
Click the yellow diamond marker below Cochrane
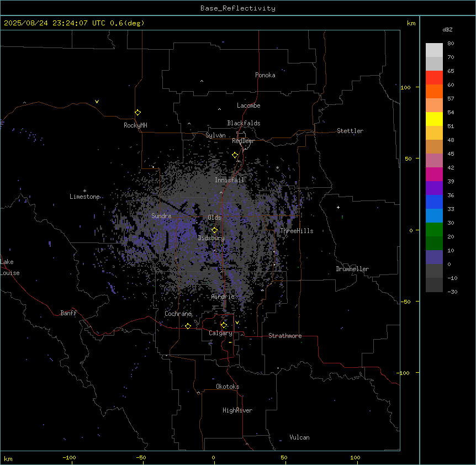(x=188, y=326)
